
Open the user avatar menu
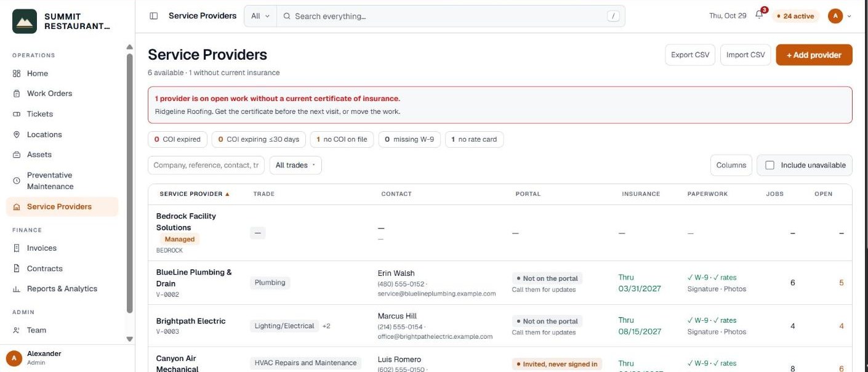[835, 16]
